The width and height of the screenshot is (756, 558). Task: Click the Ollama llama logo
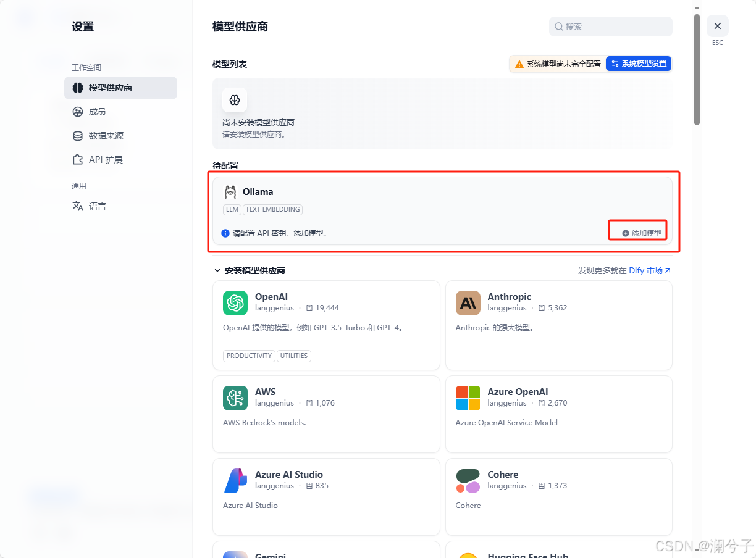230,192
